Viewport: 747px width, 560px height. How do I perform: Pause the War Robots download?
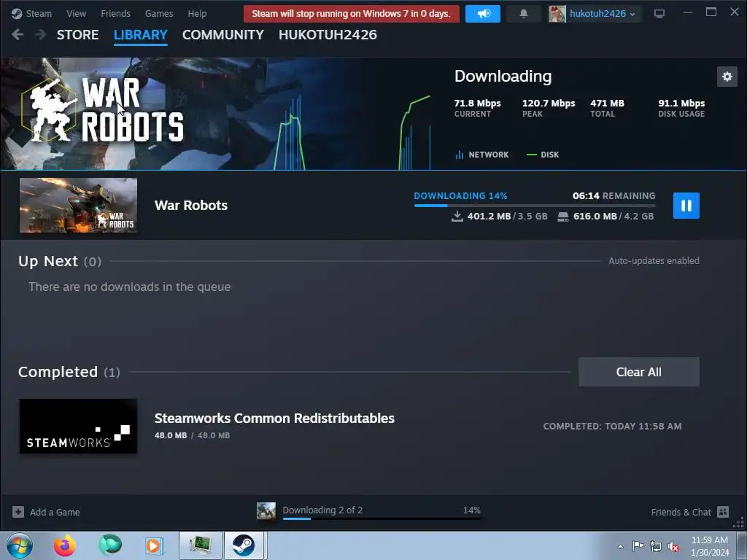click(686, 205)
